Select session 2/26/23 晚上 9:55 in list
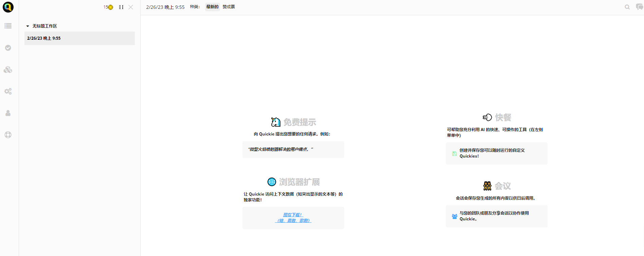644x256 pixels. [79, 38]
